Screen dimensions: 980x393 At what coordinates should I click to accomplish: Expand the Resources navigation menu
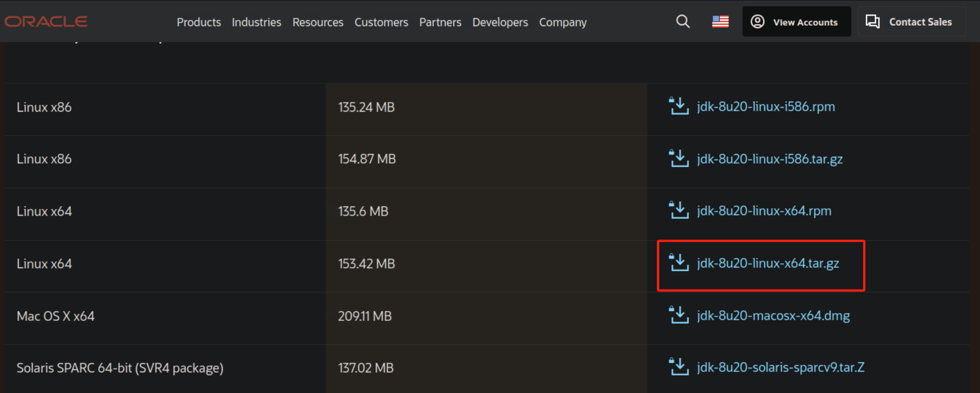pos(318,22)
